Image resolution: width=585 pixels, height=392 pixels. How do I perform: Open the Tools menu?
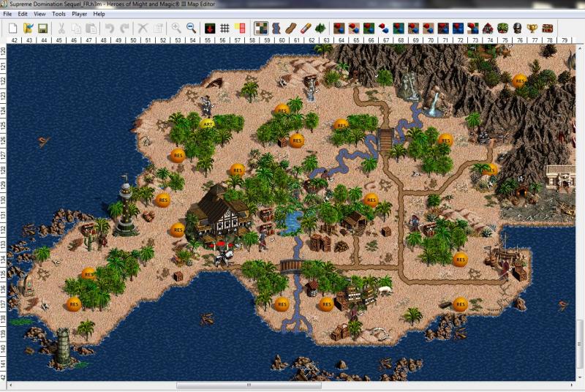(58, 14)
